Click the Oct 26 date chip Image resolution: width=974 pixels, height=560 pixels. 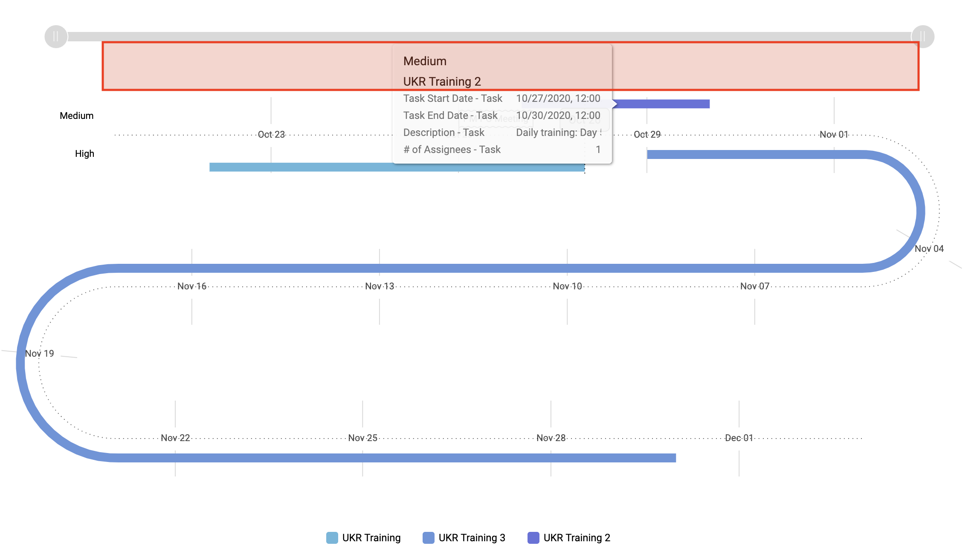point(585,120)
